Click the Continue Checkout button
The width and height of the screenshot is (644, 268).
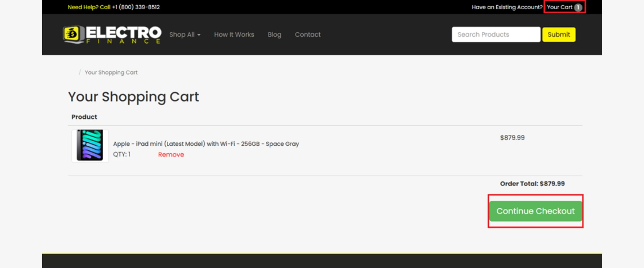tap(535, 211)
